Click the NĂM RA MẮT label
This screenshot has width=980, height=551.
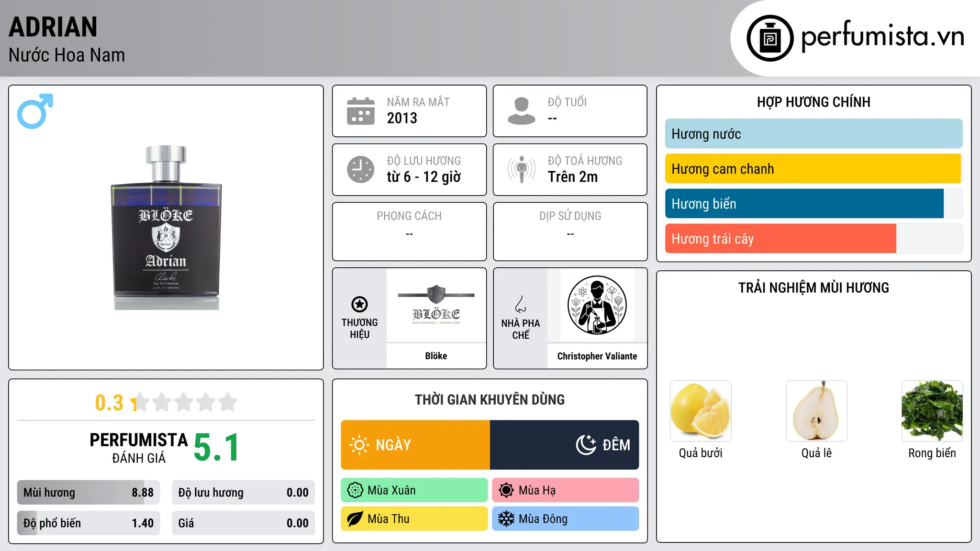(418, 102)
